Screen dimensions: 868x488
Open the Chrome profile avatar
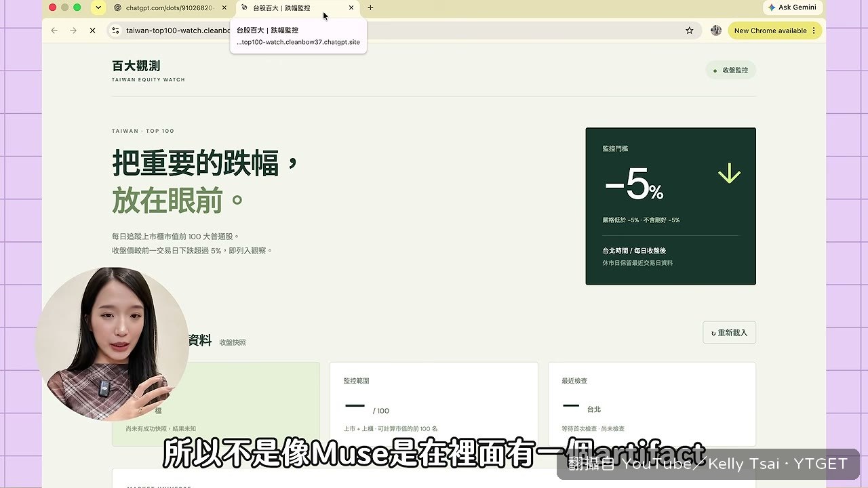(715, 30)
